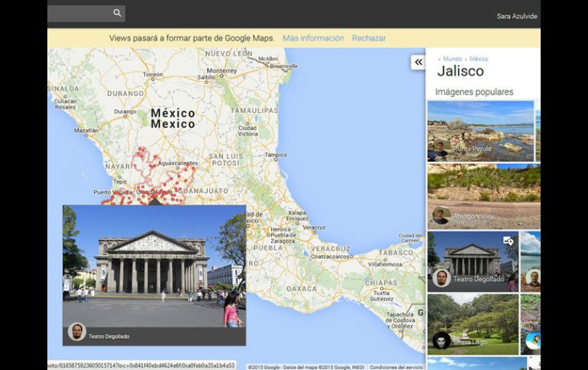Open the Sara Azulvide account menu

(516, 16)
